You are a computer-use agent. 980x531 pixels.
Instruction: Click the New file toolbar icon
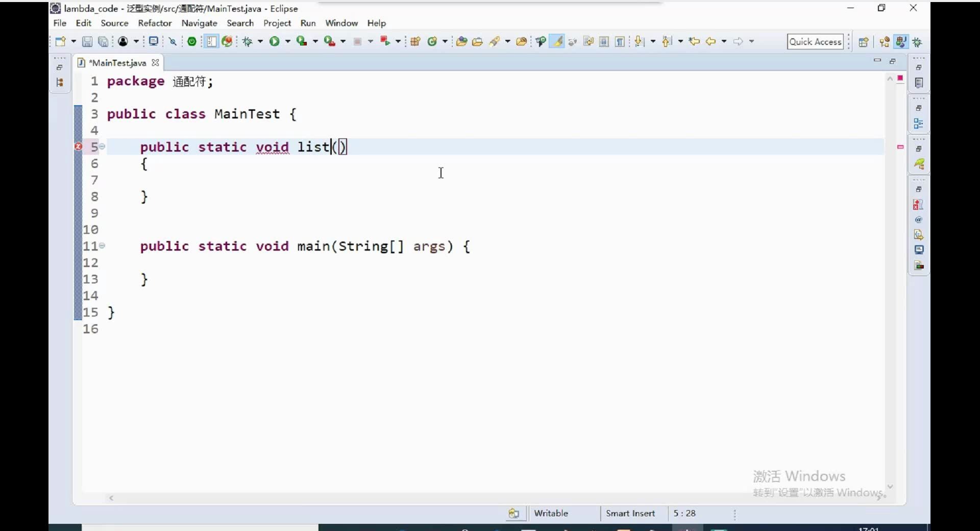(x=61, y=41)
